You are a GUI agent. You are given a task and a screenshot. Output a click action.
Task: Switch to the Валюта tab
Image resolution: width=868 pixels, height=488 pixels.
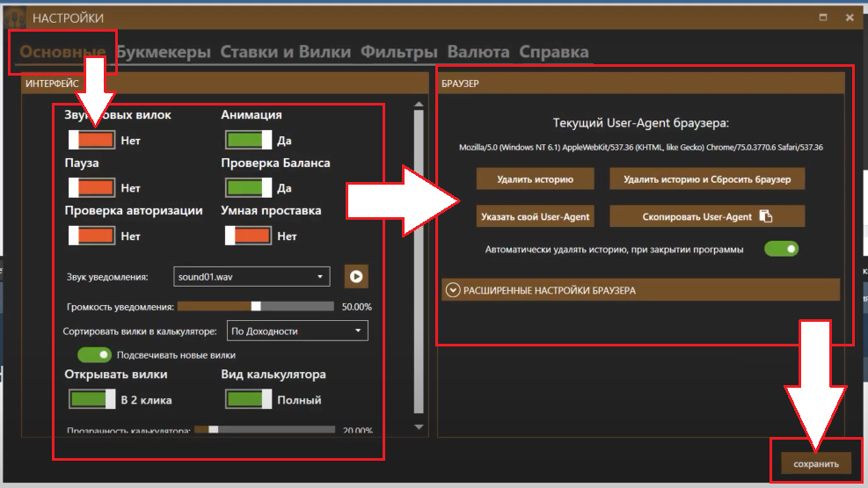point(478,52)
